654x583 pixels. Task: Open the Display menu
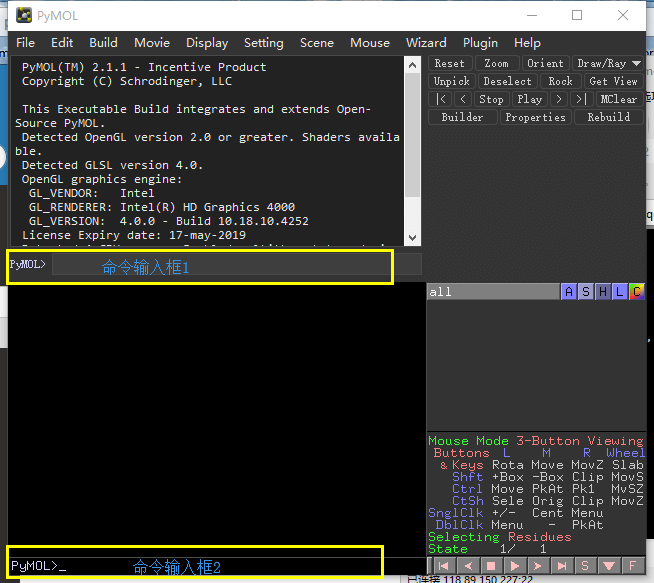click(x=207, y=43)
